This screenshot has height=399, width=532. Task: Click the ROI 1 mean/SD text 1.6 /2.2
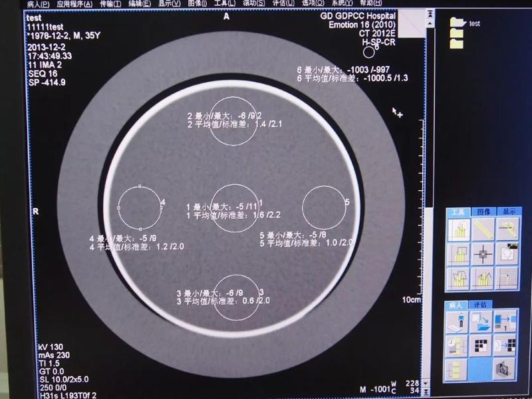click(267, 215)
